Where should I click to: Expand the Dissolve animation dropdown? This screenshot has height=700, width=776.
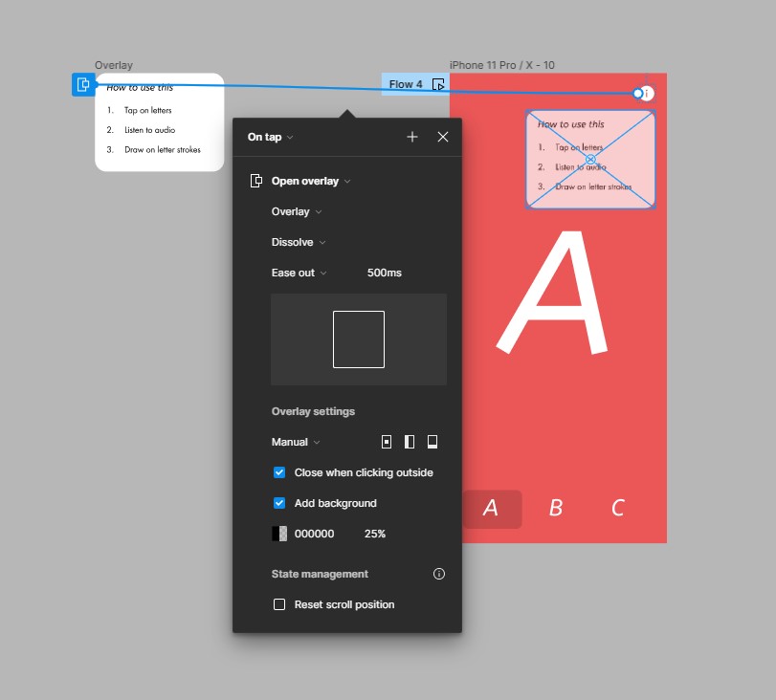coord(299,242)
